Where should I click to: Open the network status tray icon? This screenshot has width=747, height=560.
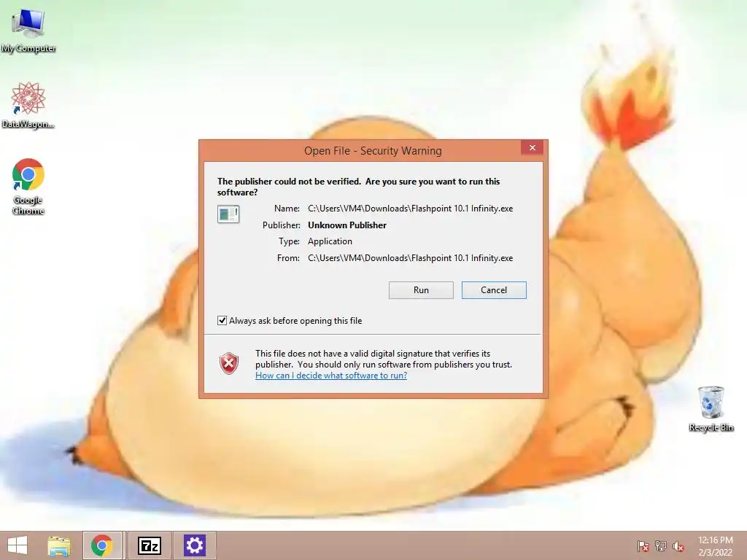tap(661, 545)
